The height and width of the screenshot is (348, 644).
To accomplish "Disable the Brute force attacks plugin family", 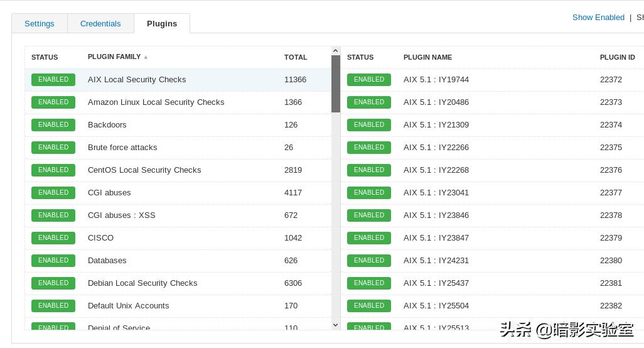I will pos(53,148).
